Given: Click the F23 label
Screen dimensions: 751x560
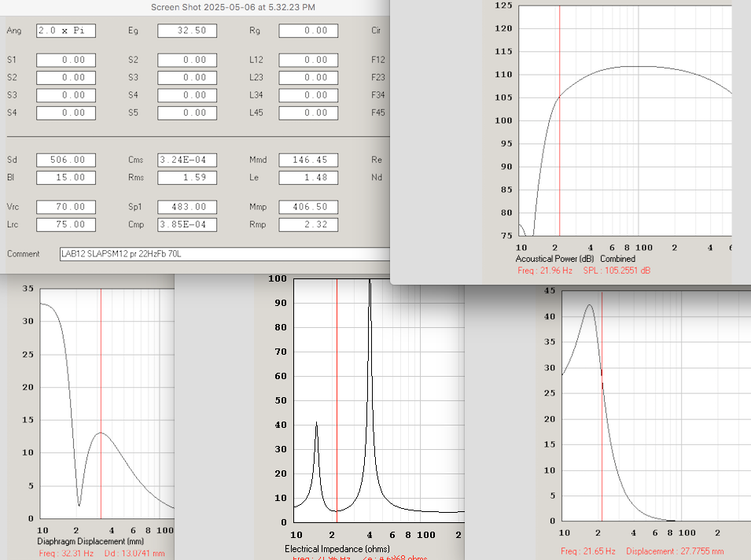Looking at the screenshot, I should [x=378, y=78].
